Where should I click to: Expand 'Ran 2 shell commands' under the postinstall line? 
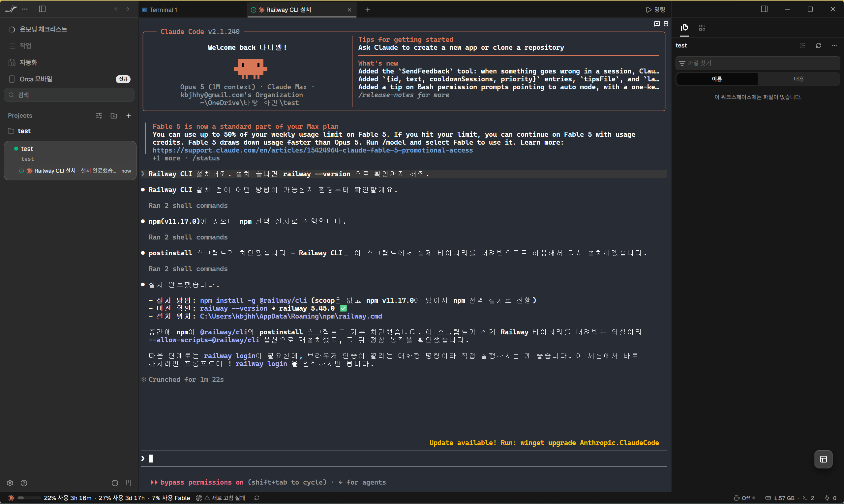[x=188, y=269]
